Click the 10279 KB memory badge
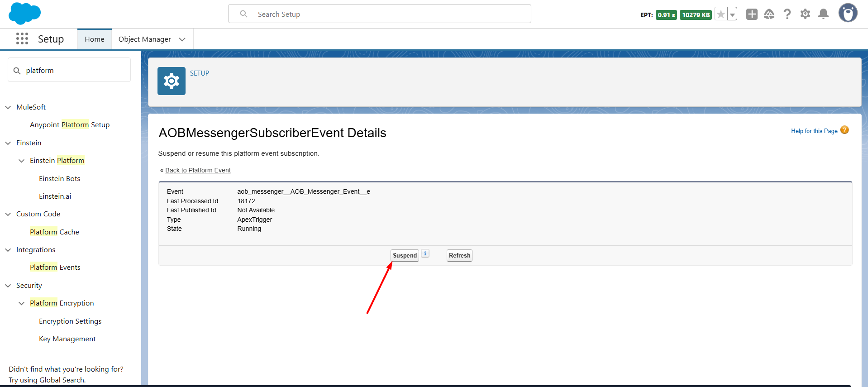868x387 pixels. pyautogui.click(x=696, y=15)
